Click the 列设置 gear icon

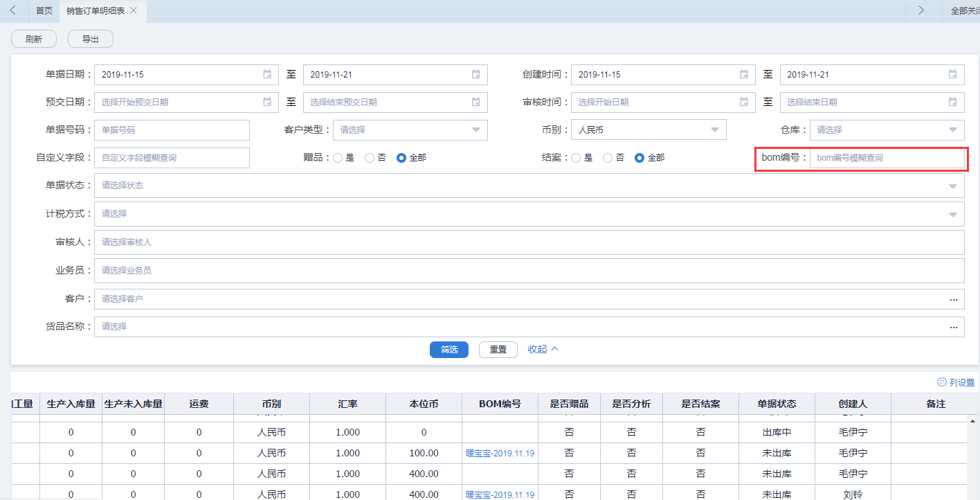pos(941,382)
